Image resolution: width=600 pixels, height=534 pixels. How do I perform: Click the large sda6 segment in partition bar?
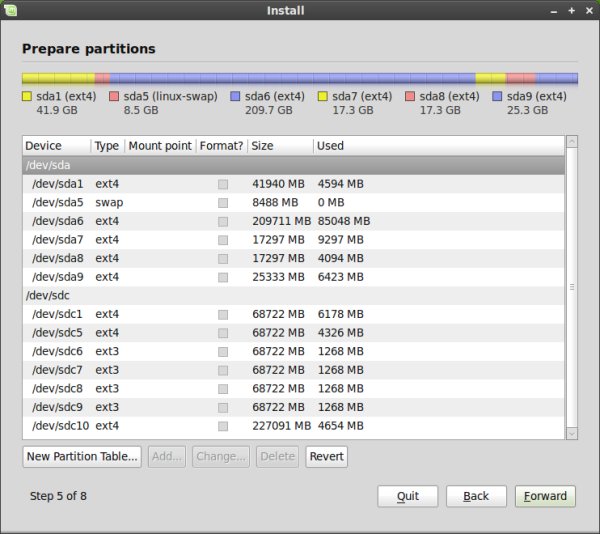tap(292, 78)
